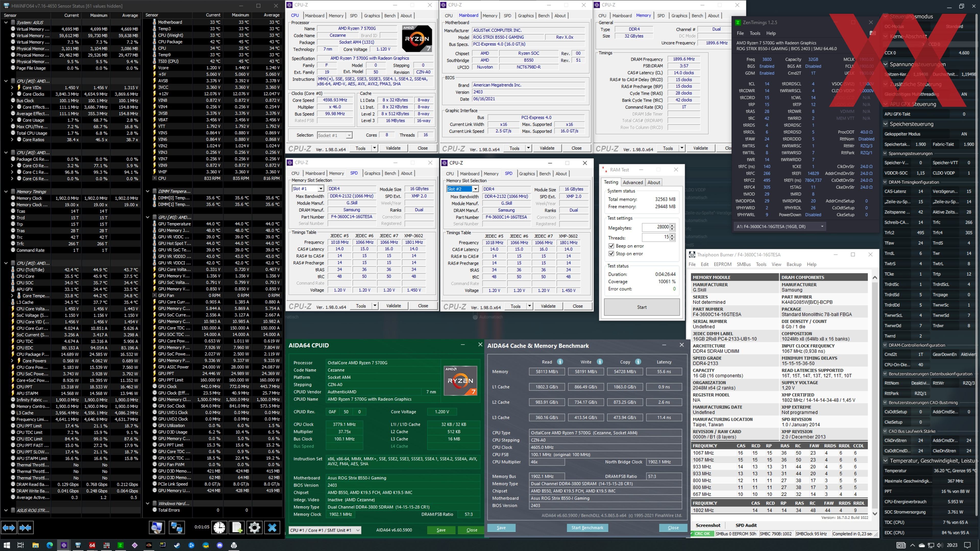This screenshot has height=551, width=980.
Task: Click the Windows Start button
Action: point(6,545)
